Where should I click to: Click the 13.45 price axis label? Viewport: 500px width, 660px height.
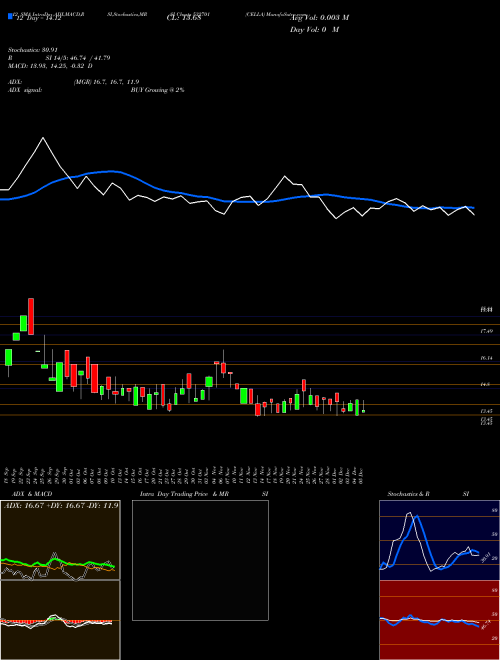click(487, 410)
